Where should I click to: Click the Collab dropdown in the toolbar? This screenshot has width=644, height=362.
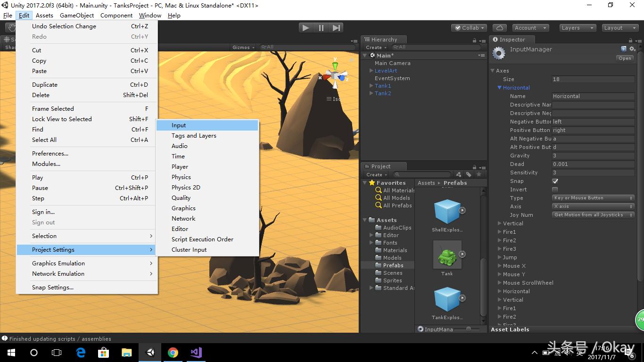coord(469,27)
